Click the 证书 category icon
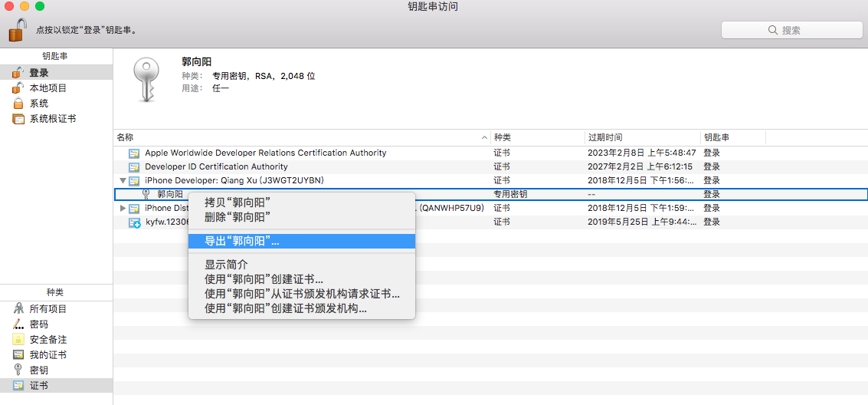 (x=18, y=385)
